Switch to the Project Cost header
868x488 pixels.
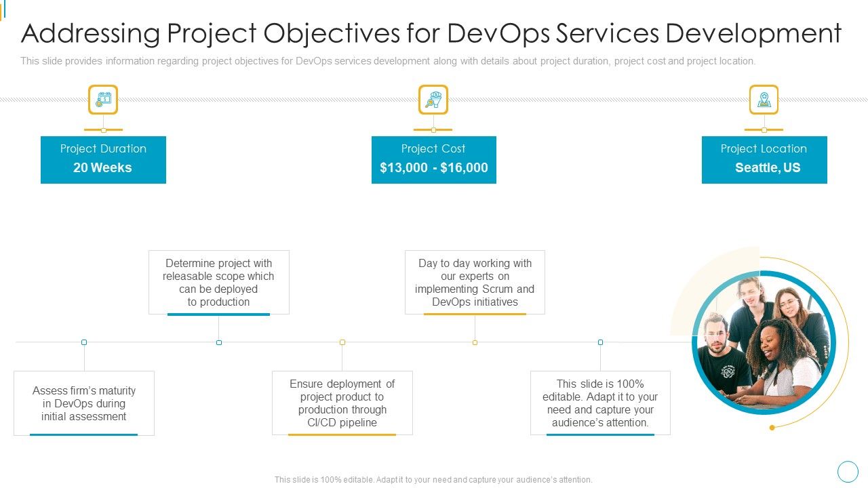click(433, 148)
